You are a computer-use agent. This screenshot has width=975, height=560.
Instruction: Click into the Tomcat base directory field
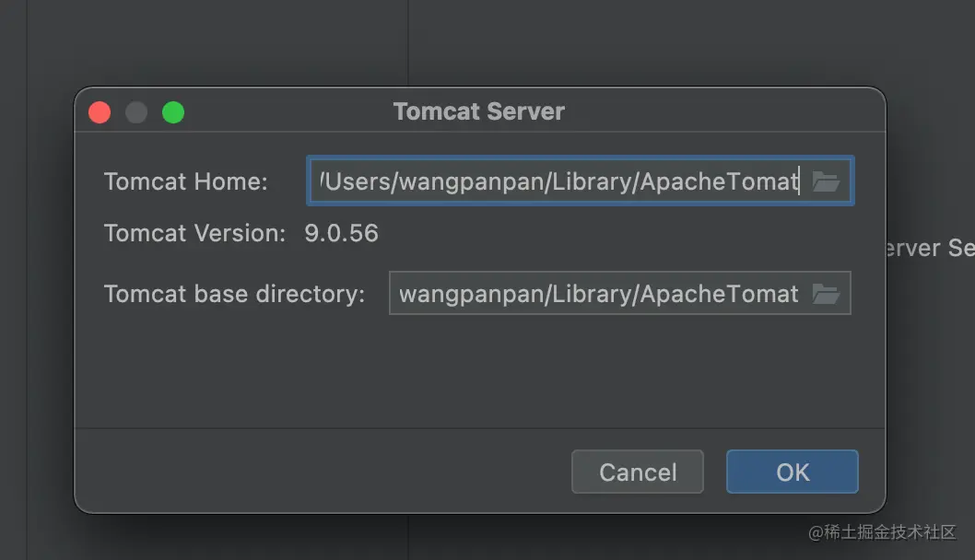click(597, 294)
